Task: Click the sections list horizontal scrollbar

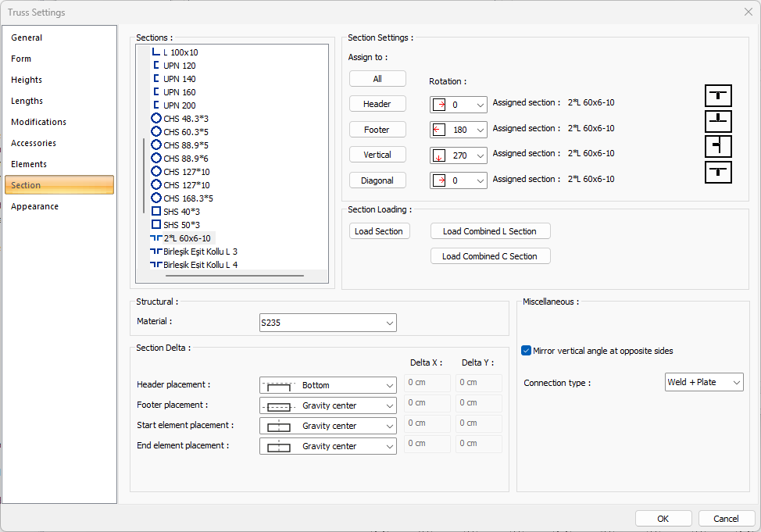Action: [x=234, y=275]
